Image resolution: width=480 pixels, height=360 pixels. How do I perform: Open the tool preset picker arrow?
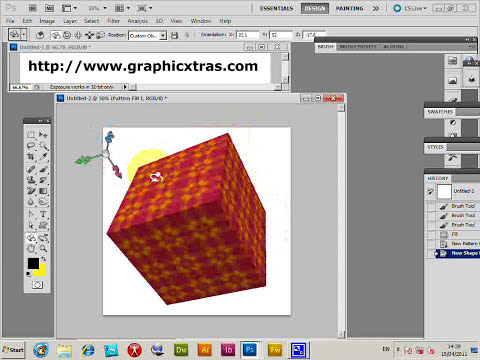point(24,35)
